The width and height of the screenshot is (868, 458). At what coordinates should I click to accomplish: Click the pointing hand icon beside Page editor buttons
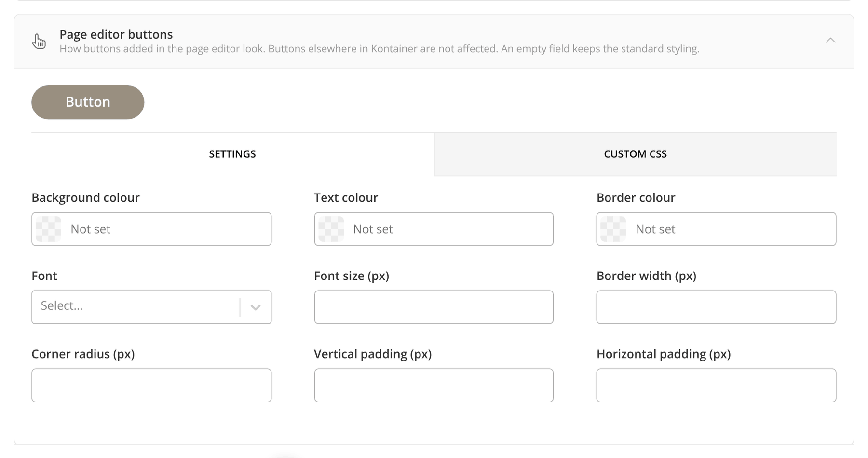point(39,41)
